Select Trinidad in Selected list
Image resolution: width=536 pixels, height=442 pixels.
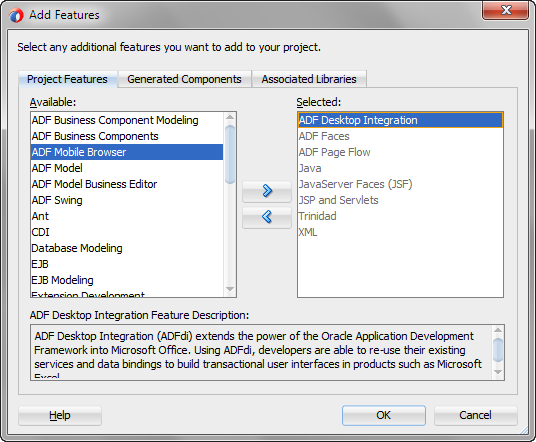point(400,216)
